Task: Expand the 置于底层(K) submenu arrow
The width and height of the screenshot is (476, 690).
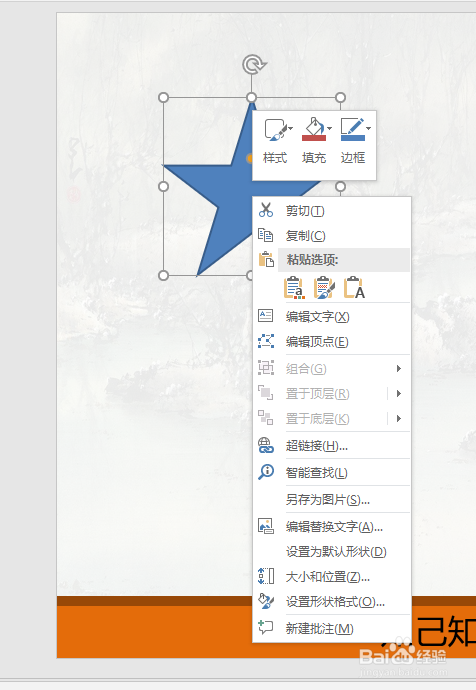Action: pyautogui.click(x=399, y=418)
